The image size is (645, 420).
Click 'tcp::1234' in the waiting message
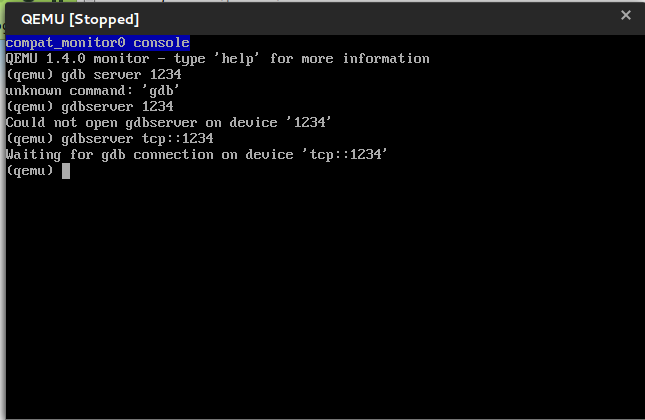[x=345, y=155]
